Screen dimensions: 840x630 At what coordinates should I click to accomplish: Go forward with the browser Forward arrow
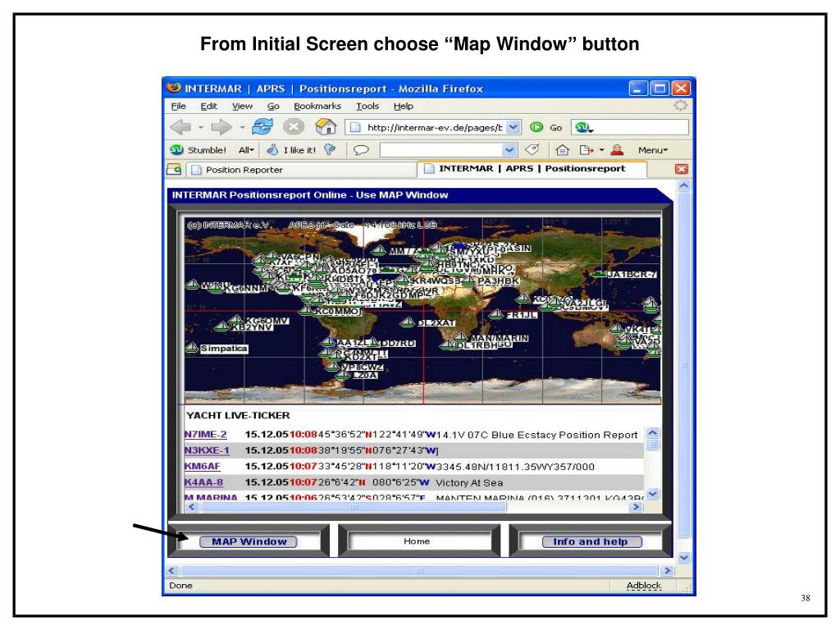[x=221, y=127]
